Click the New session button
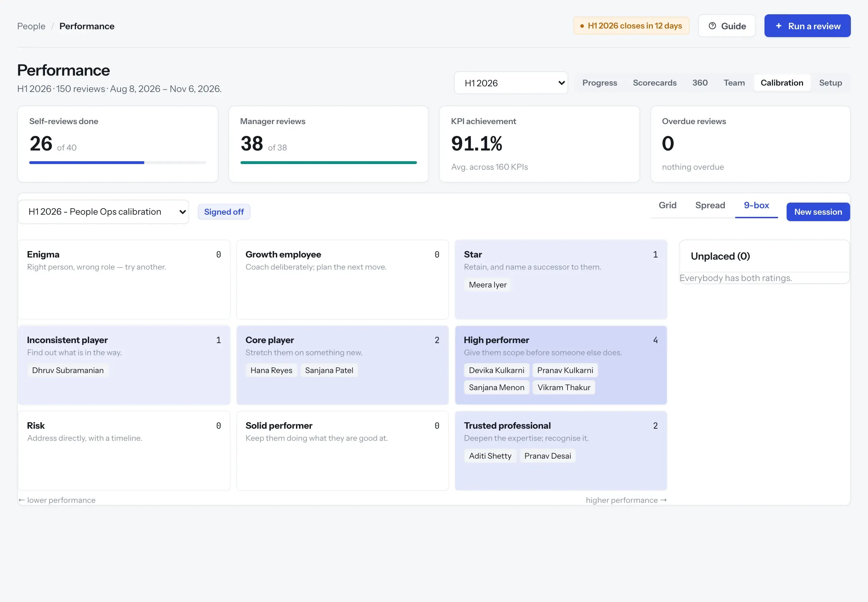 click(818, 212)
